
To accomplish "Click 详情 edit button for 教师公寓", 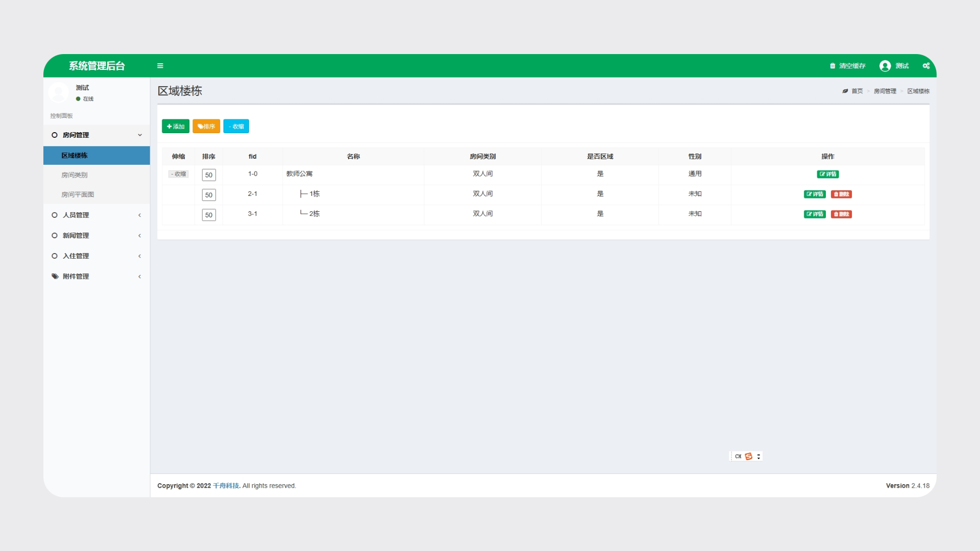I will [x=827, y=174].
